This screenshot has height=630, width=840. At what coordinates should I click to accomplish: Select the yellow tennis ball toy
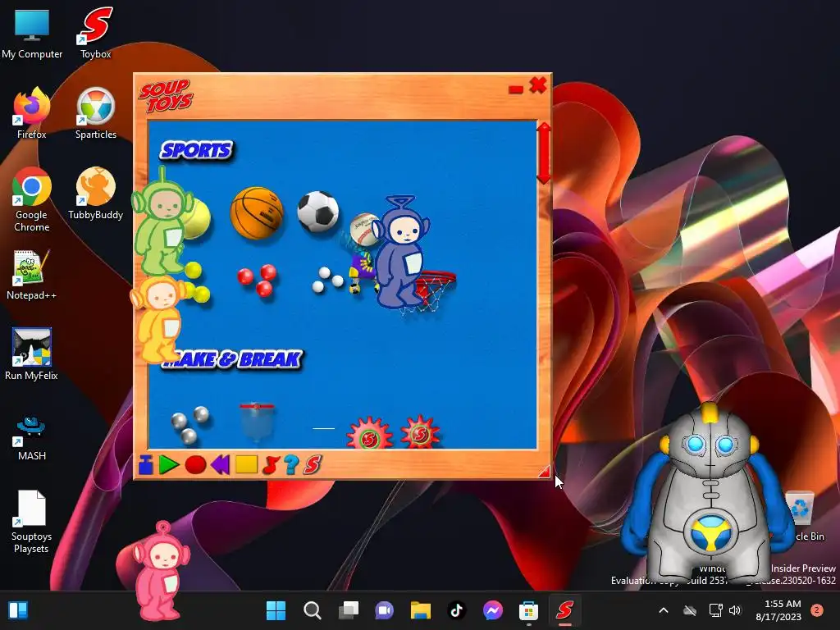tap(197, 218)
